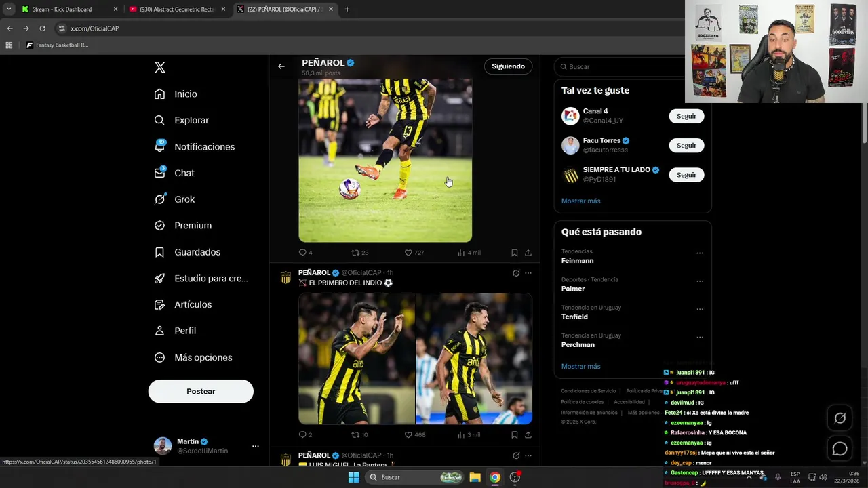Open more options for Feinmann trend
868x488 pixels.
click(699, 253)
